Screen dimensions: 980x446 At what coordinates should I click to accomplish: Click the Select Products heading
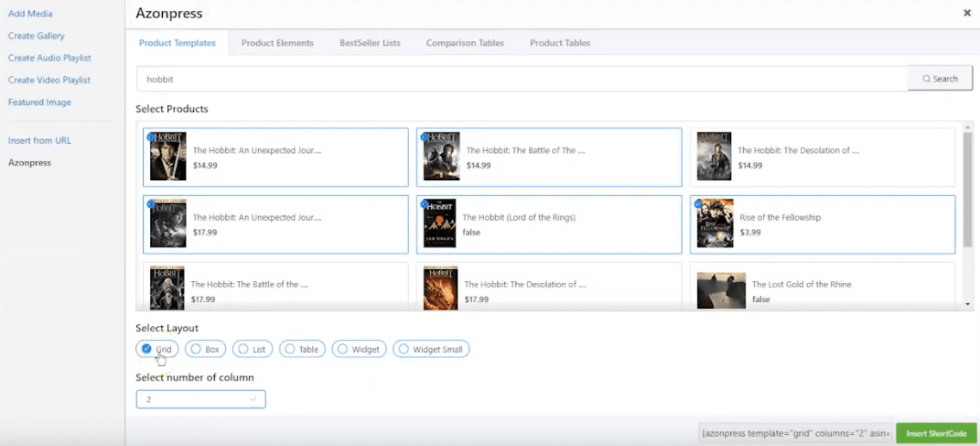172,109
